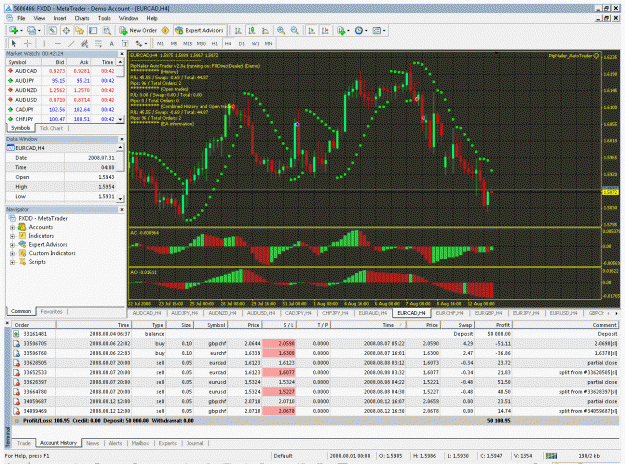Select the Trendline drawing tool
The width and height of the screenshot is (625, 464).
tap(71, 43)
